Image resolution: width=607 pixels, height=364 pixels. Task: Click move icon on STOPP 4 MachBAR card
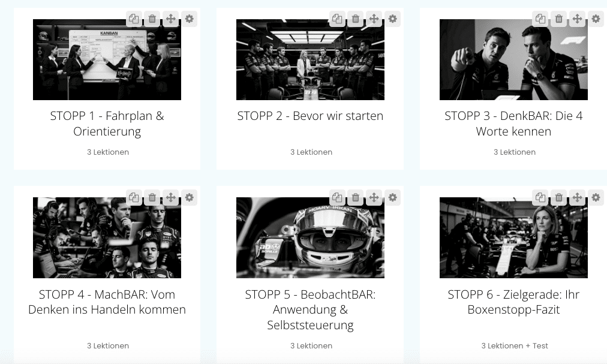click(x=171, y=197)
